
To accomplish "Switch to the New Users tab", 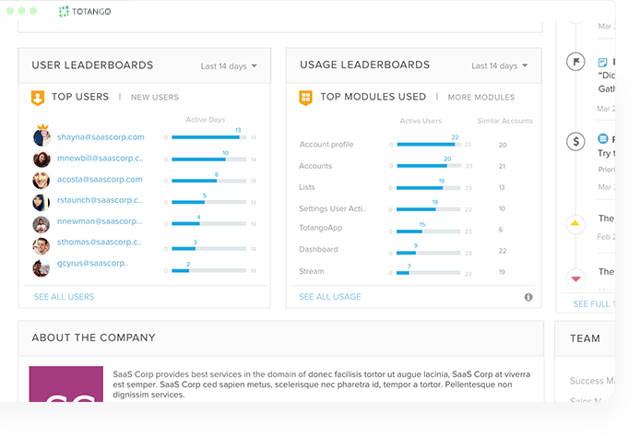I will [155, 97].
